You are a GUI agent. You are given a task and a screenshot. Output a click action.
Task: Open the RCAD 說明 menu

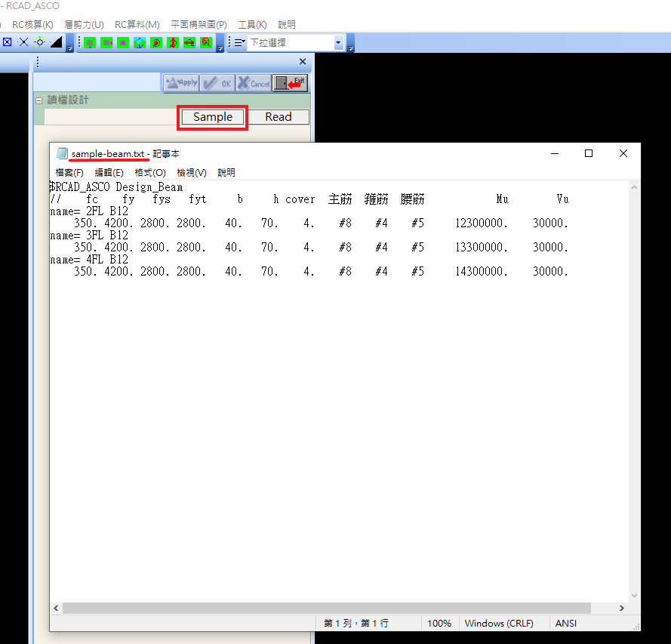point(287,24)
